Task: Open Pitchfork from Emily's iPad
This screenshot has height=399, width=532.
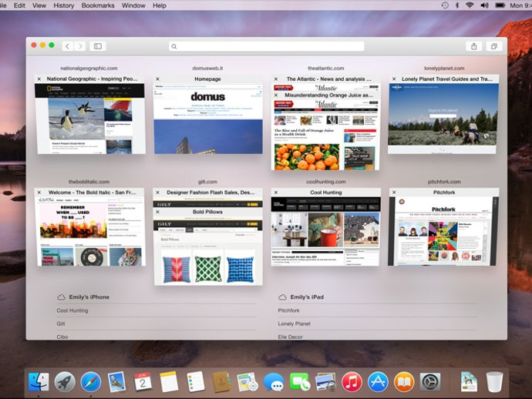Action: click(x=288, y=310)
